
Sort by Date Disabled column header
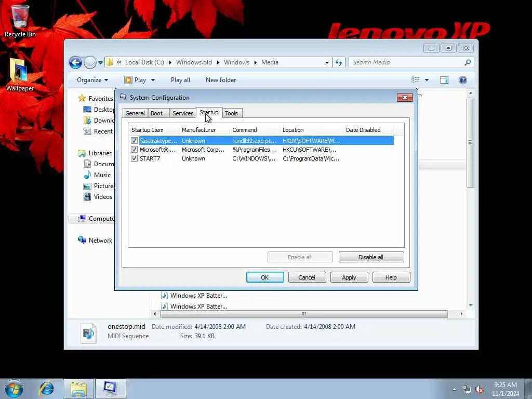coord(368,130)
